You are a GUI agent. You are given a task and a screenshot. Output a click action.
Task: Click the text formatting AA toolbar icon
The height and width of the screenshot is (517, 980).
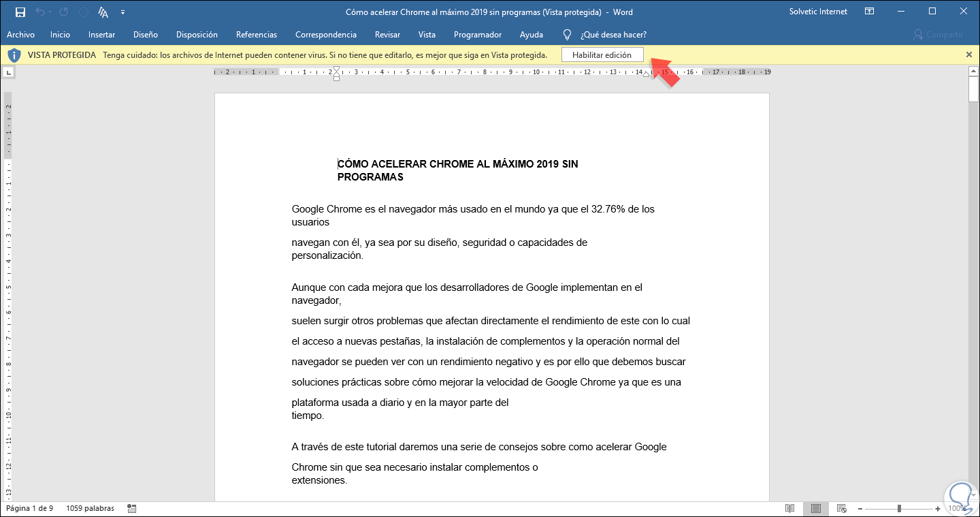(103, 12)
